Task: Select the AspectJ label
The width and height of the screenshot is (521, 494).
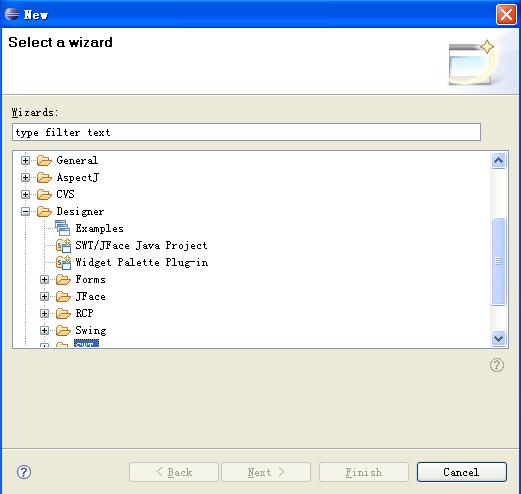Action: (78, 178)
